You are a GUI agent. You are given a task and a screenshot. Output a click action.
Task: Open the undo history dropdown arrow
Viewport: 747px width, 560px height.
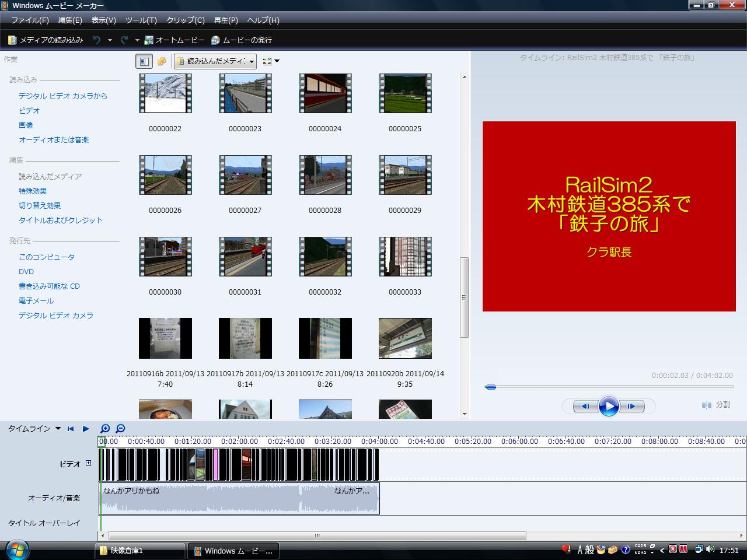pos(110,40)
